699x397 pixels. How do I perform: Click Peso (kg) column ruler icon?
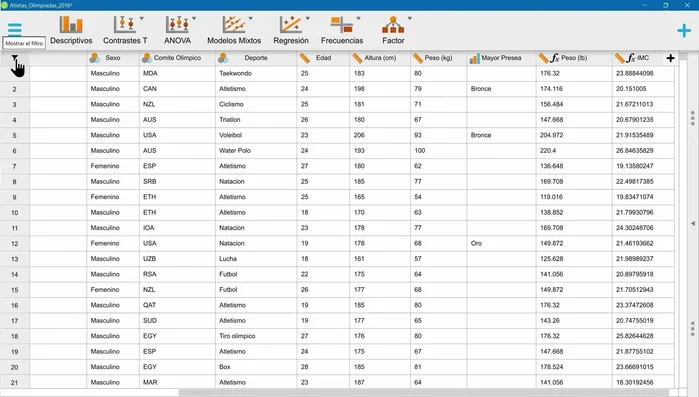(418, 58)
